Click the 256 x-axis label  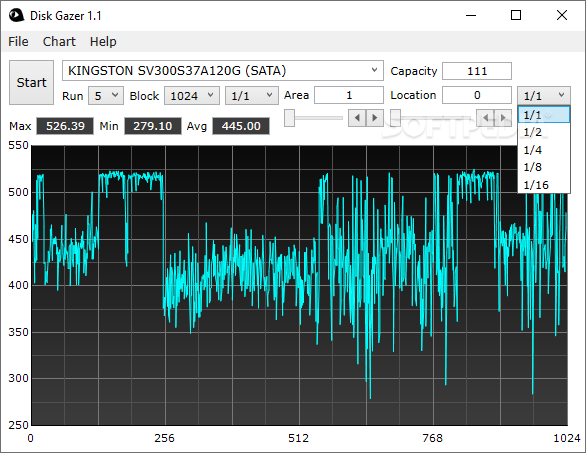[164, 438]
